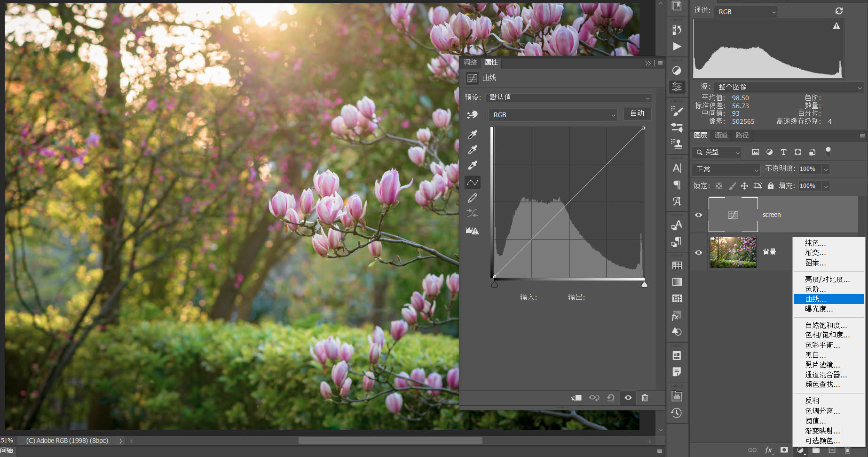868x457 pixels.
Task: Open the Character panel icon in the dock
Action: (677, 168)
